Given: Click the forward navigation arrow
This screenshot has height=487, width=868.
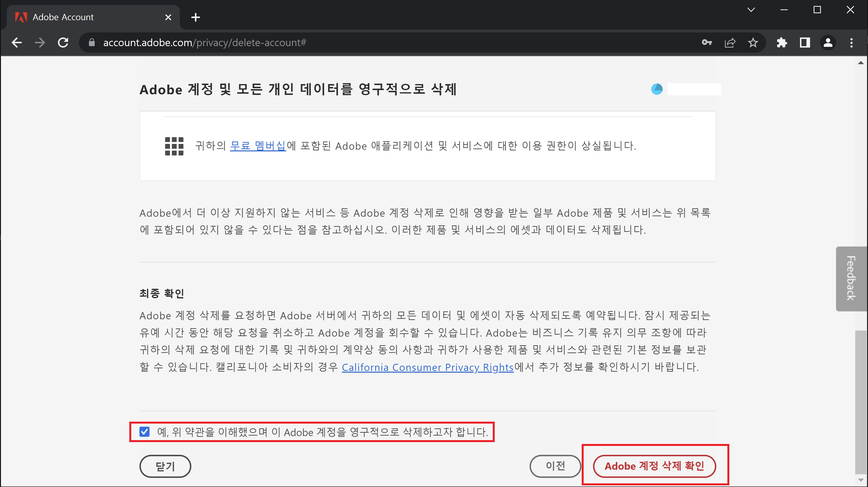Looking at the screenshot, I should tap(39, 43).
